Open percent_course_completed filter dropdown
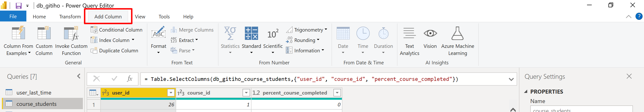Screen dimensions: 644x112 337,93
